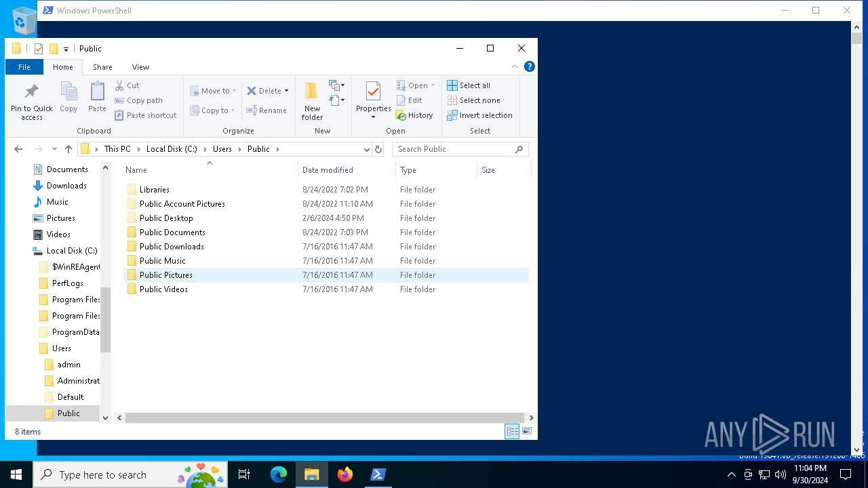Screen dimensions: 868x488
Task: Open Music in navigation pane
Action: pos(51,202)
